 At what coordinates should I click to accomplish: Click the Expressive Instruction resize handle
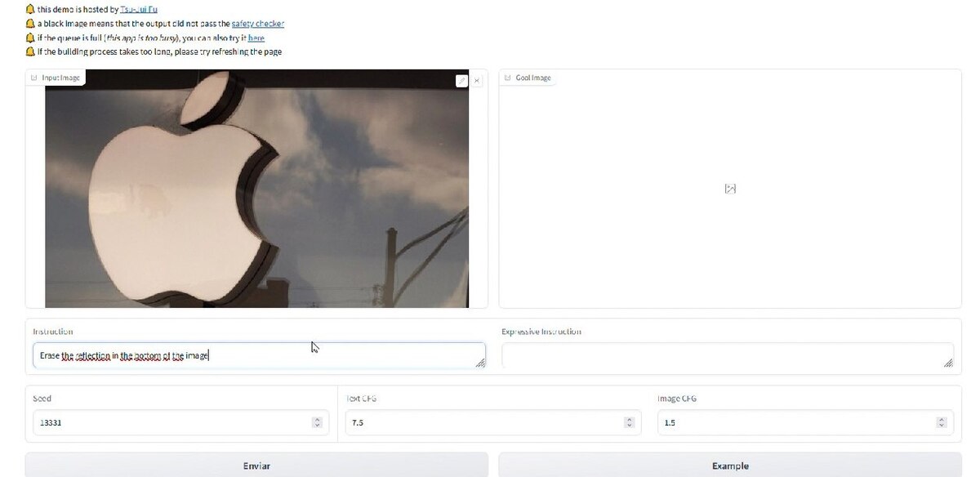(x=947, y=363)
